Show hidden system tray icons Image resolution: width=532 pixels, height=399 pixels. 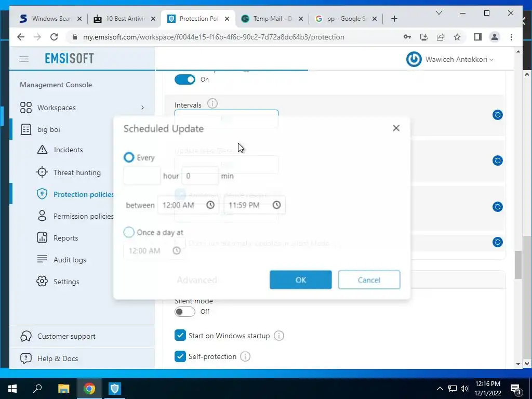pos(440,389)
